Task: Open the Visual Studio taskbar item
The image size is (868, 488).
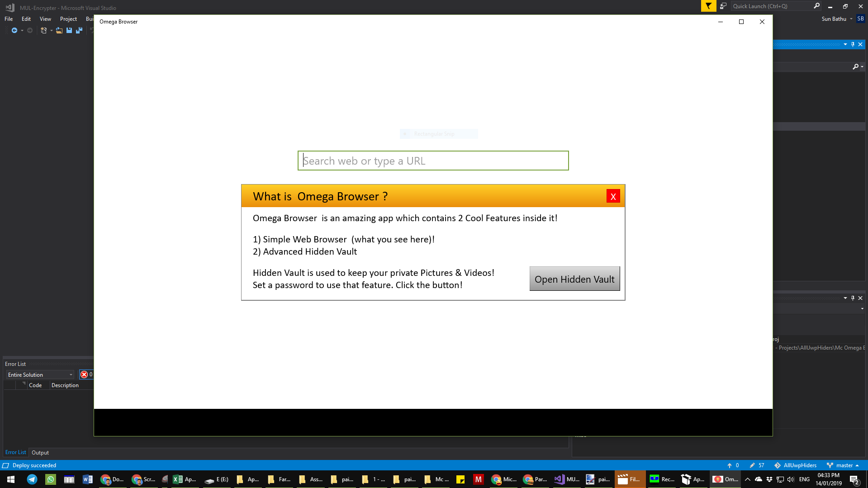Action: click(567, 479)
